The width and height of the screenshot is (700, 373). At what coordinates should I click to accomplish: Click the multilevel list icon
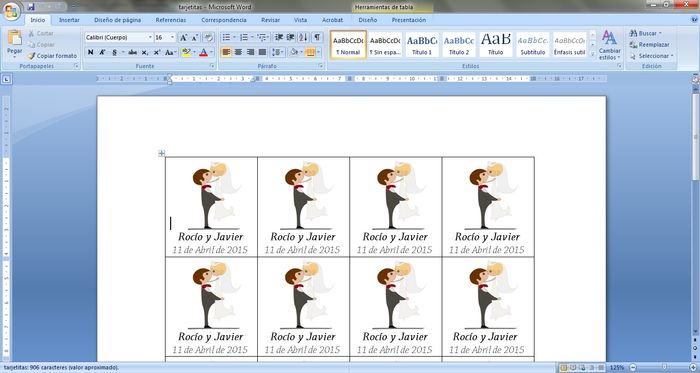pyautogui.click(x=262, y=37)
